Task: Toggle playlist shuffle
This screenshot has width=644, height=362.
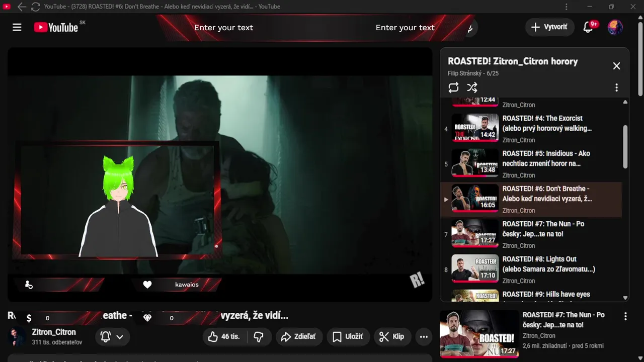Action: click(x=472, y=87)
